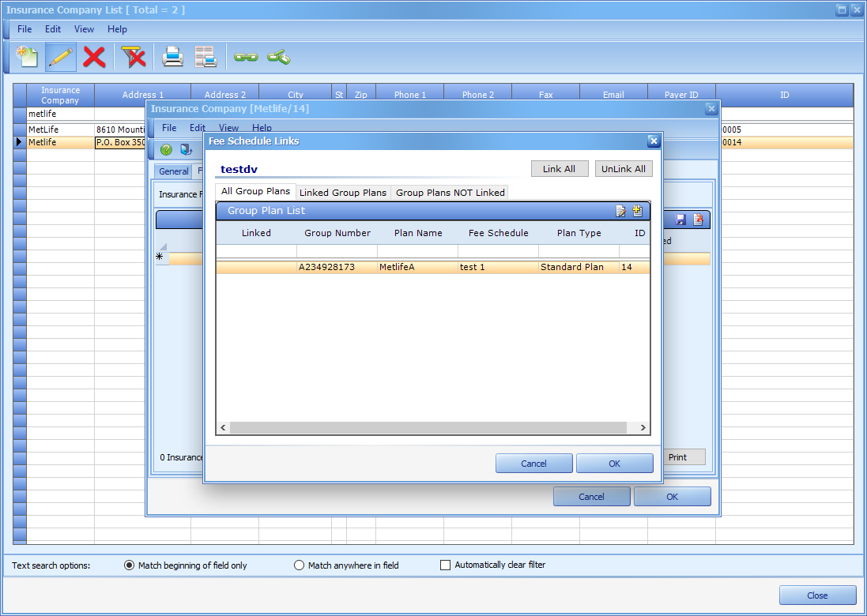Click Add new group plan icon in Group Plan List
The image size is (867, 616).
point(638,211)
